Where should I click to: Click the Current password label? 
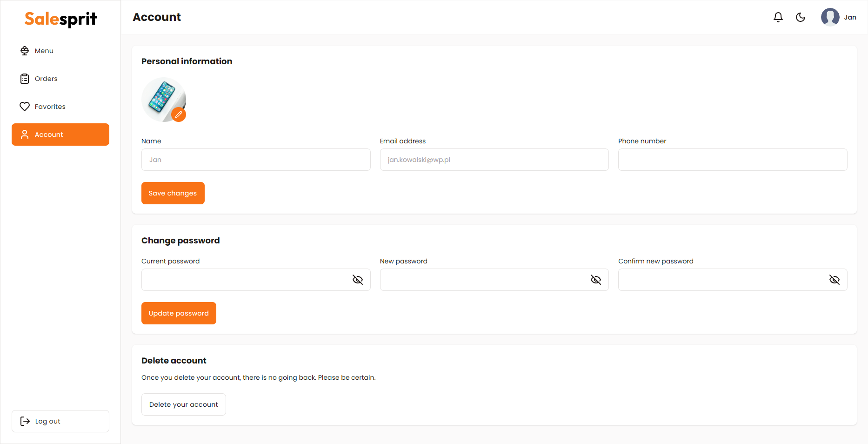pos(171,261)
